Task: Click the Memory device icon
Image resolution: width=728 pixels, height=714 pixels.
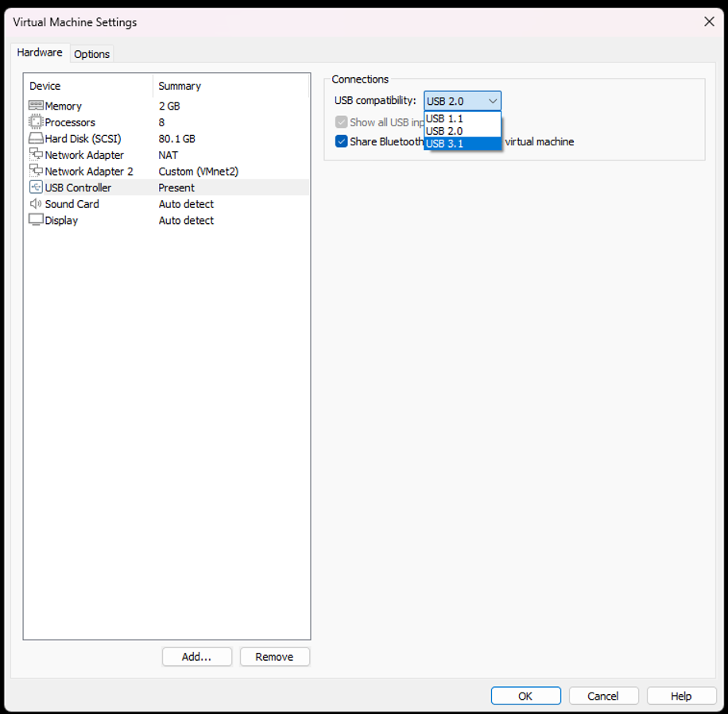Action: pos(36,106)
